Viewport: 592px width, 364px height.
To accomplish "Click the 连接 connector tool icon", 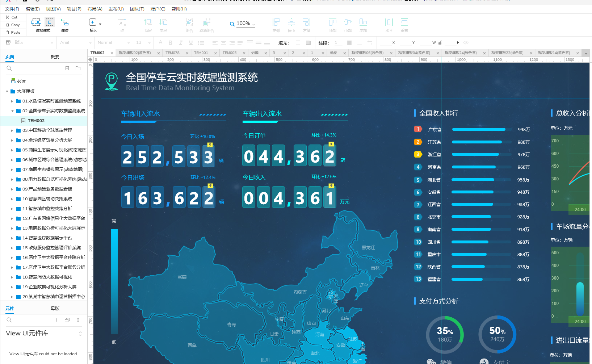I will 64,22.
